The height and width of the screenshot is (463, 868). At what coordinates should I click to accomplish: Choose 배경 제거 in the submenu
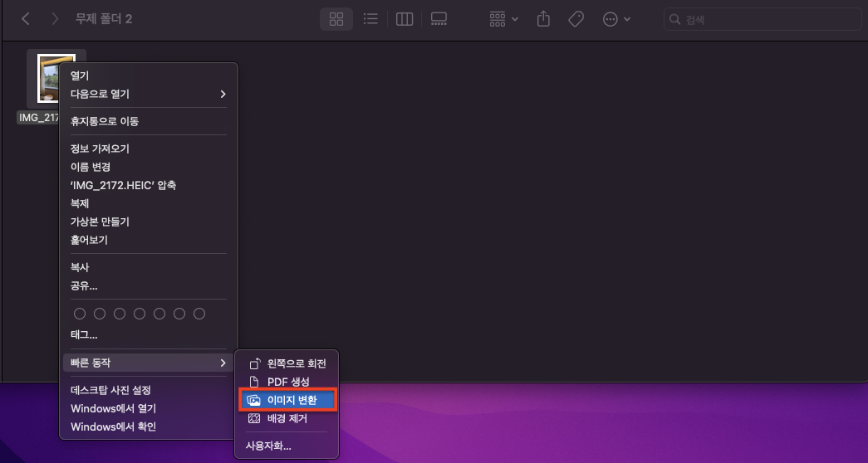287,419
